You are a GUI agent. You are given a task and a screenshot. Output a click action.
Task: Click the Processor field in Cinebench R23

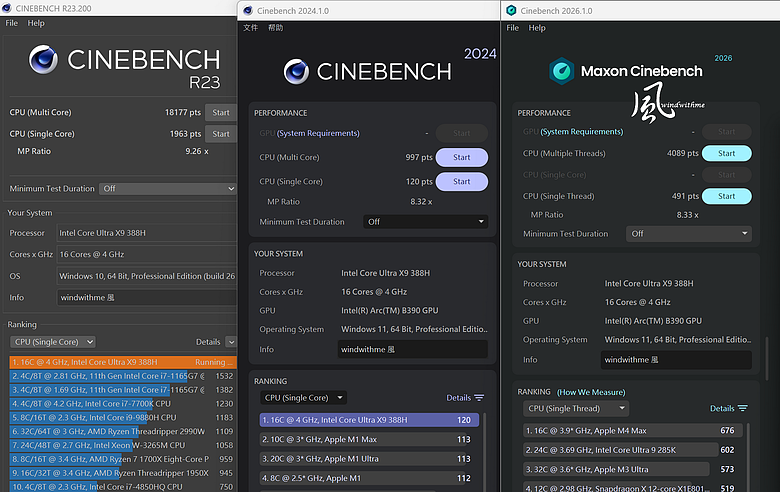click(147, 233)
